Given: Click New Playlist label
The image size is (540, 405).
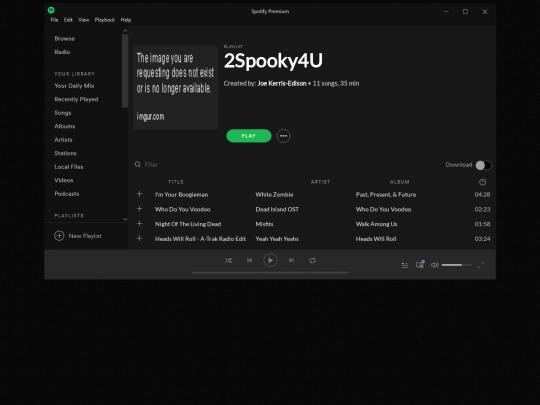Looking at the screenshot, I should click(x=85, y=236).
